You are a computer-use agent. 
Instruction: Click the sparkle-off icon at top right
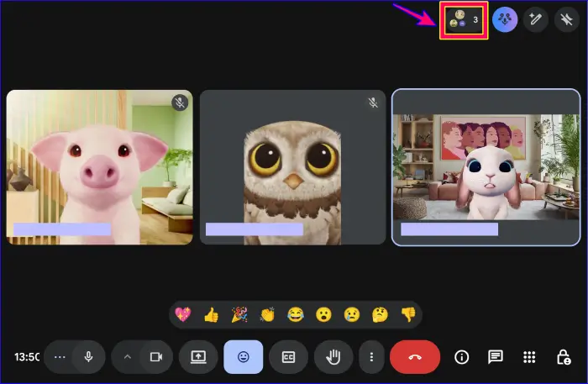pyautogui.click(x=566, y=19)
